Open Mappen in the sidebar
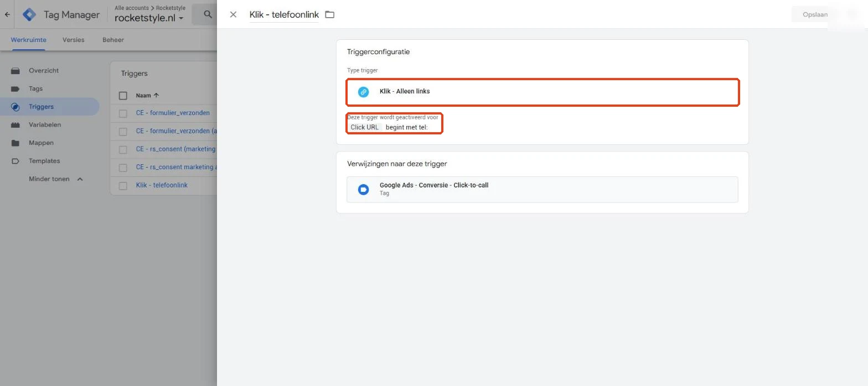 coord(41,143)
